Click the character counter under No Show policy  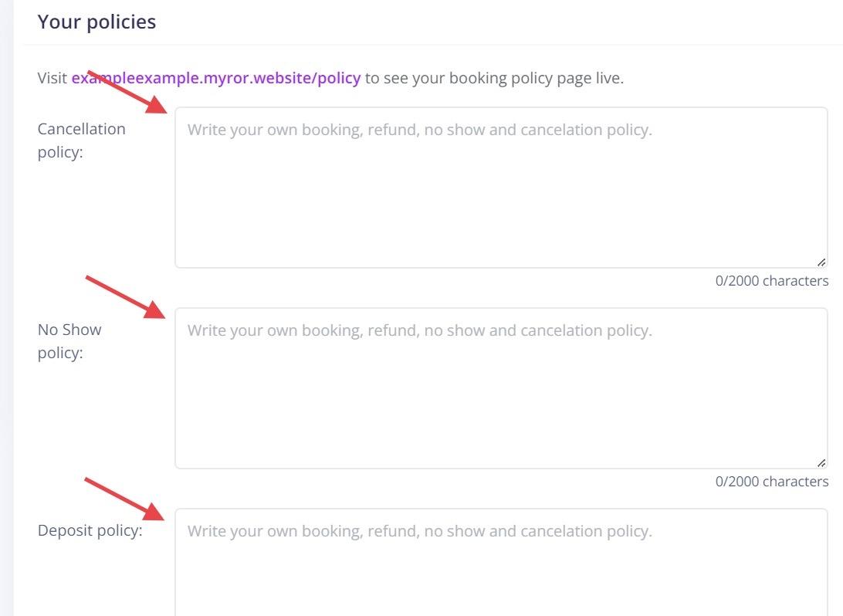click(771, 482)
